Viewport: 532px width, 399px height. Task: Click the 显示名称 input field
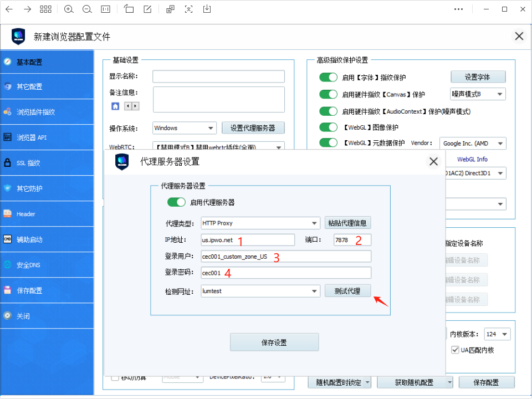[x=218, y=76]
